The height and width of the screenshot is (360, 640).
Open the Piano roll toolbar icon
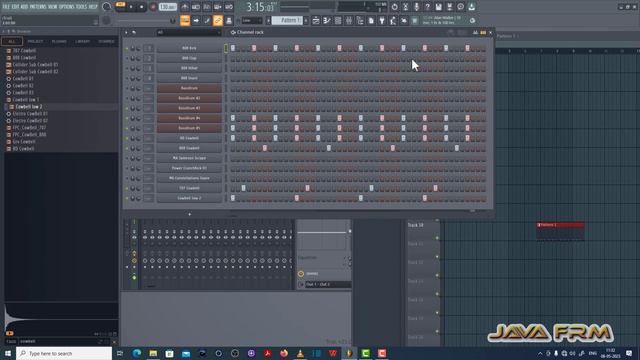coord(327,20)
